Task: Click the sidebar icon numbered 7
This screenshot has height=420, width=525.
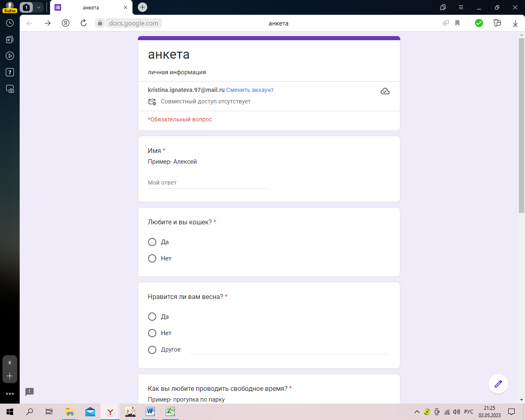Action: coord(10,72)
